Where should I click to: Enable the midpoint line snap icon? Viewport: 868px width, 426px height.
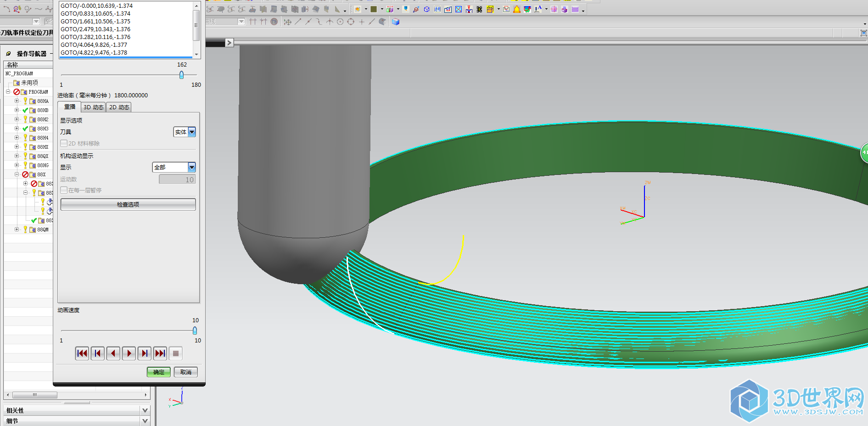308,22
